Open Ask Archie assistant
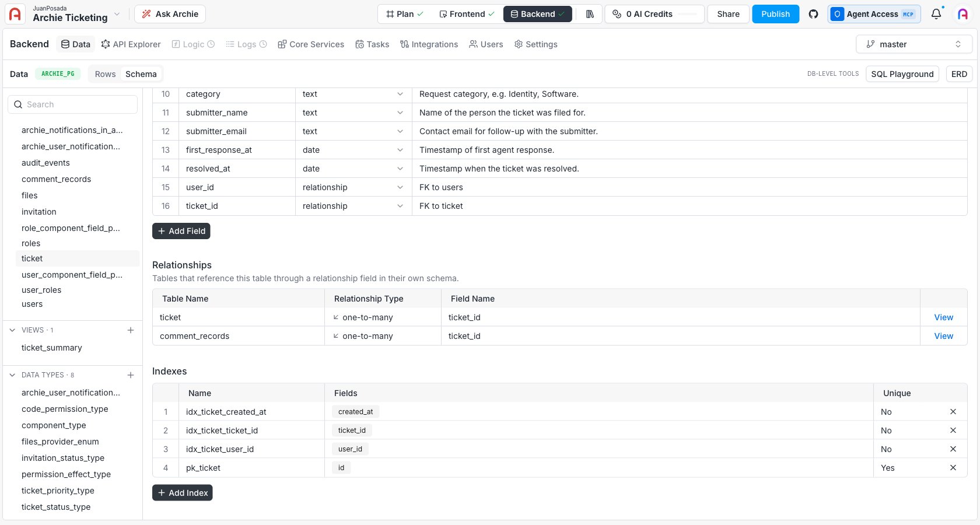This screenshot has height=525, width=980. point(170,14)
